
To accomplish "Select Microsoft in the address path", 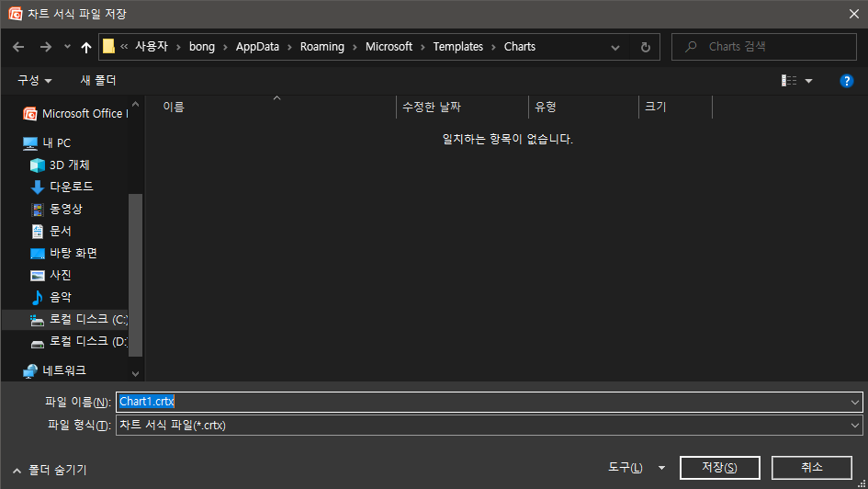I will tap(389, 47).
